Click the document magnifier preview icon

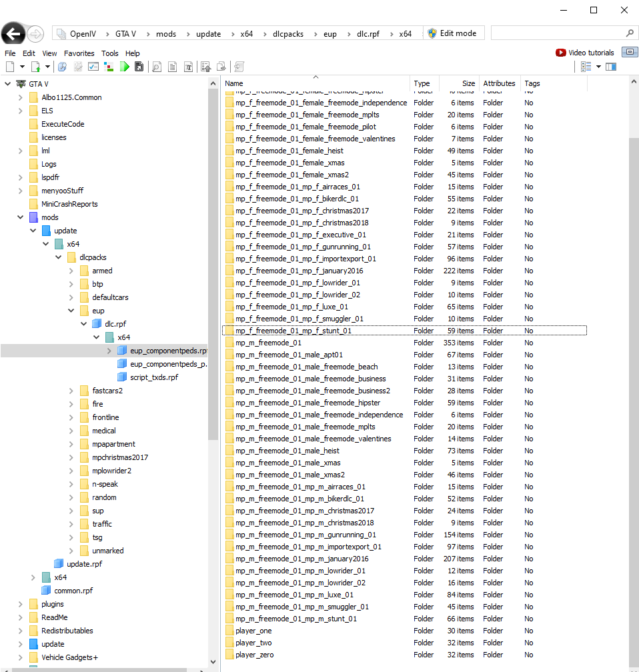coord(157,67)
